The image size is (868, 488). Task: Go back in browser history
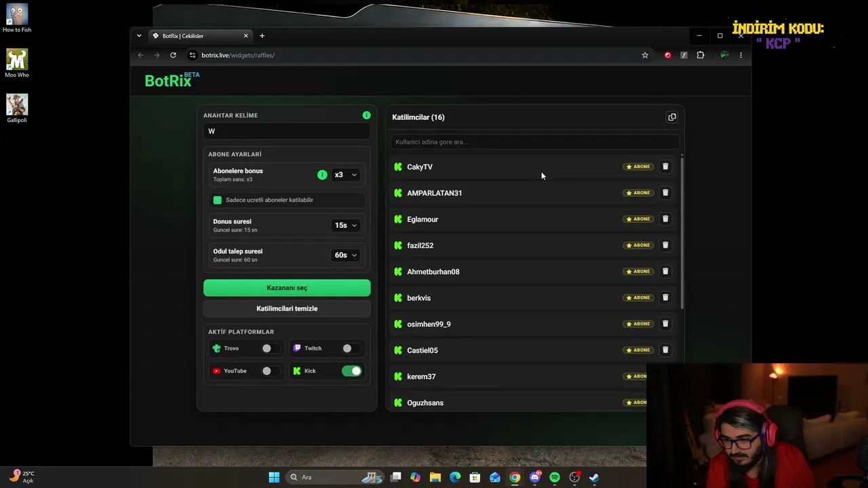pos(140,55)
